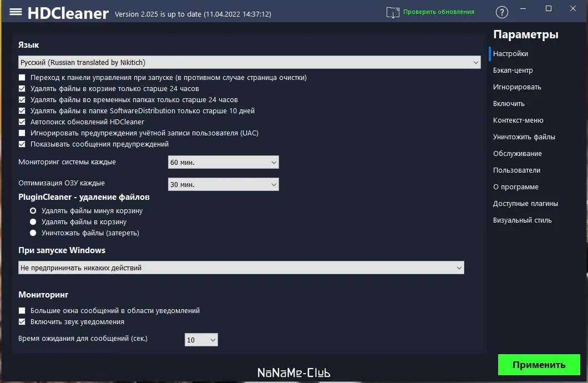Toggle Показывать сообщения предупреждений checkbox

click(22, 144)
